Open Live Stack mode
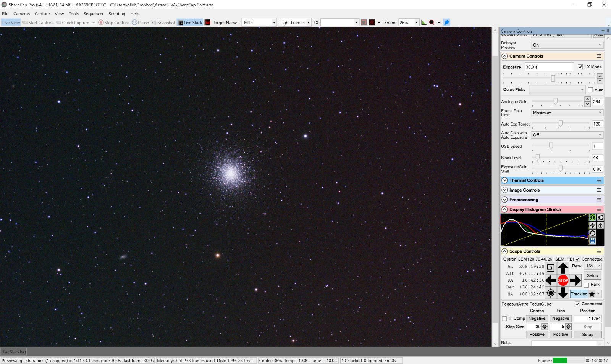Viewport: 611px width, 364px height. click(190, 22)
